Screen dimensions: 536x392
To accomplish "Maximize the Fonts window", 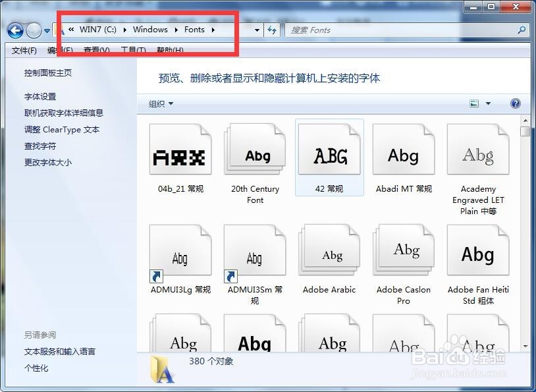I will click(x=491, y=7).
